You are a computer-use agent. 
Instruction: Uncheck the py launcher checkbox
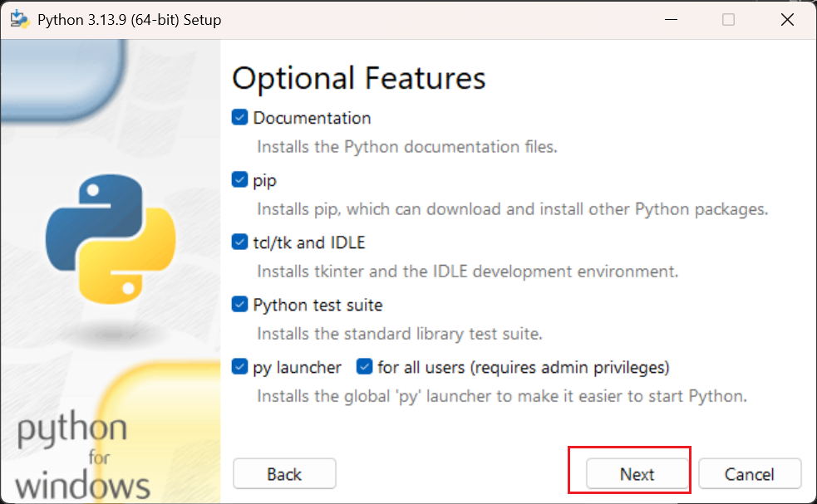point(239,366)
